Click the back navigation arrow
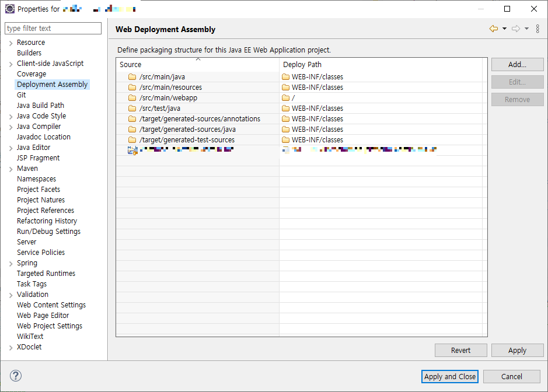Viewport: 548px width, 392px height. click(493, 29)
